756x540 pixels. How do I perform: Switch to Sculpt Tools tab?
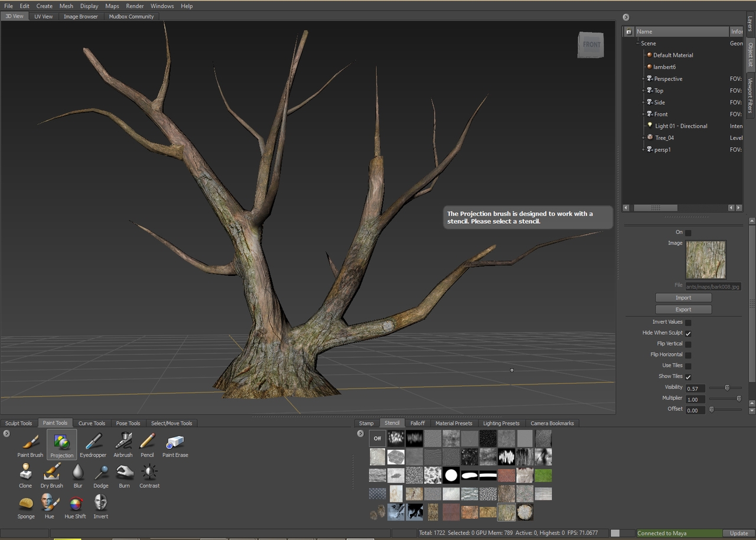coord(19,423)
